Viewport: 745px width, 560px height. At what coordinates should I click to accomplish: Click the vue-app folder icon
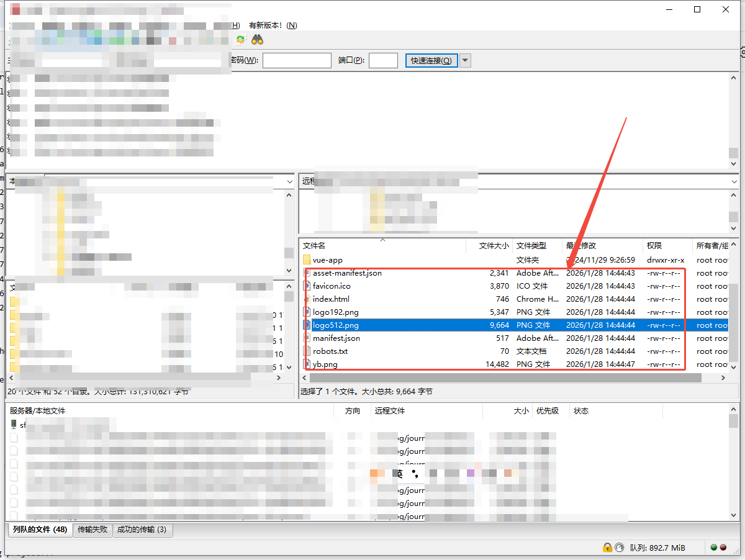pyautogui.click(x=307, y=260)
